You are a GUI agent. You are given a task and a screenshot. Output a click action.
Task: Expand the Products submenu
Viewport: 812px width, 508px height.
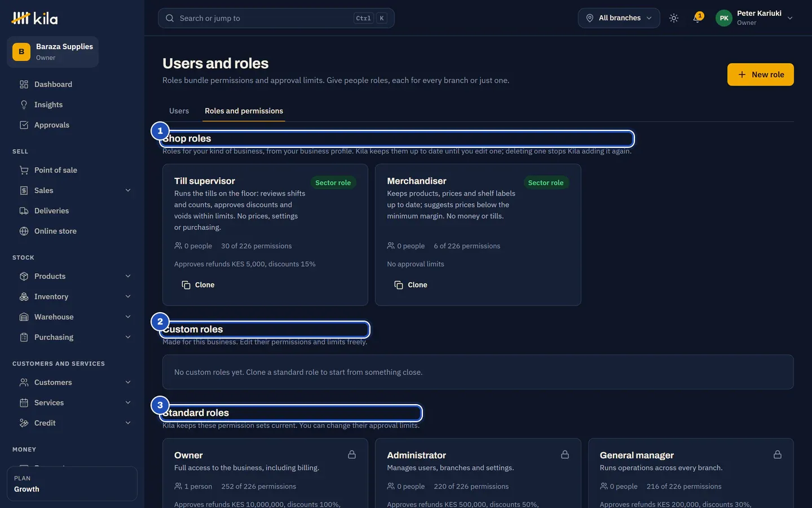(128, 276)
